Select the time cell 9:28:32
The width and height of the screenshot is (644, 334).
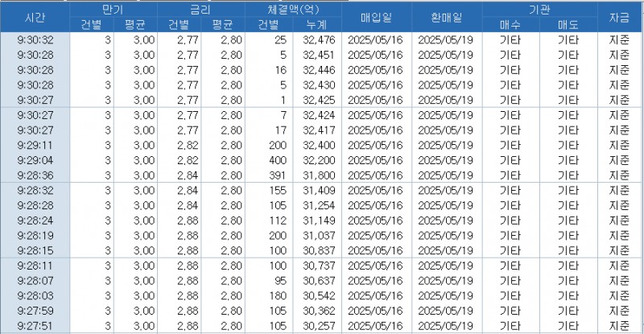(x=35, y=191)
